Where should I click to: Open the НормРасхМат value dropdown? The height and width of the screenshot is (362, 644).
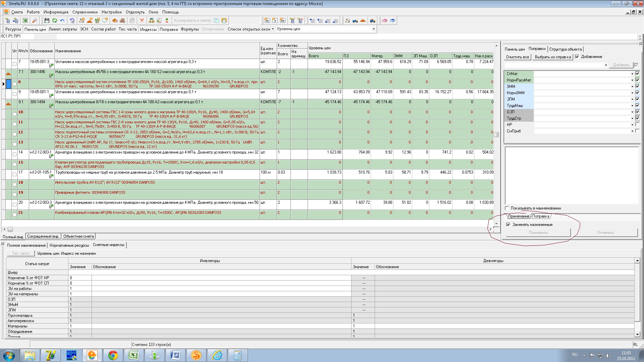(632, 80)
